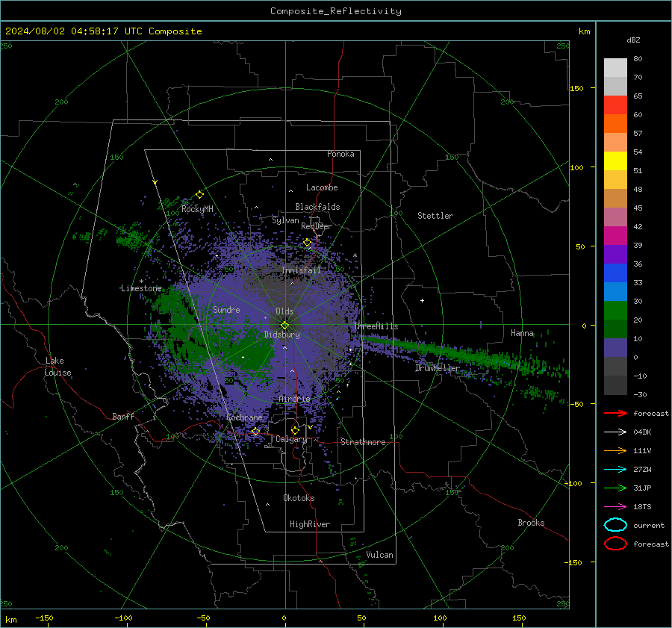The height and width of the screenshot is (628, 672).
Task: Pick the magenta 39-42 dBZ swatch
Action: tap(615, 235)
